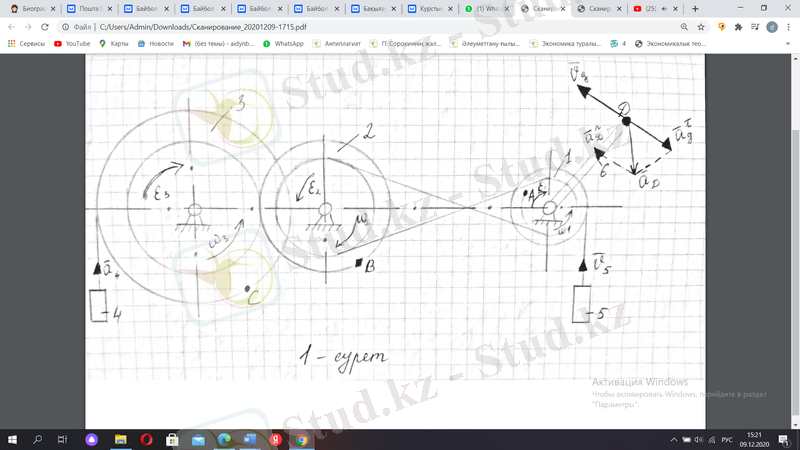The image size is (800, 450).
Task: Open the media control icon in toolbar
Action: [755, 27]
